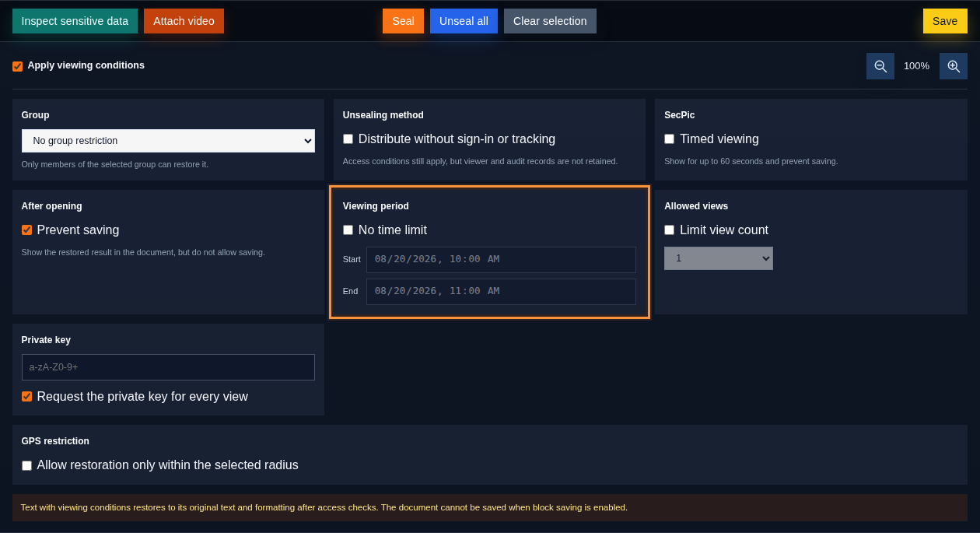Click the 100% zoom level text
The height and width of the screenshot is (533, 980).
(x=916, y=66)
